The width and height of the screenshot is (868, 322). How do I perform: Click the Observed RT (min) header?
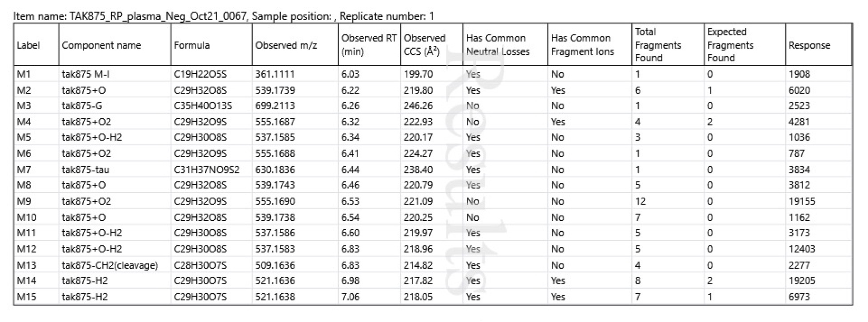[368, 45]
